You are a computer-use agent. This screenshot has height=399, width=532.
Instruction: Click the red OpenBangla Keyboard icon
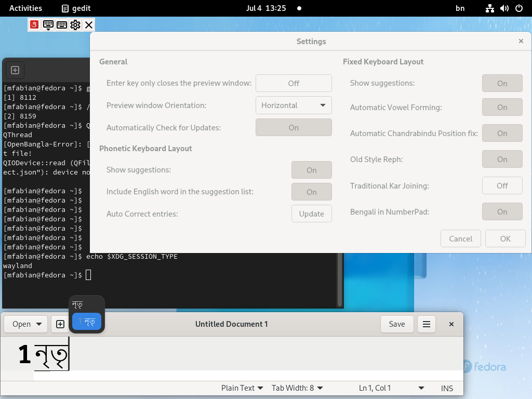click(x=34, y=24)
